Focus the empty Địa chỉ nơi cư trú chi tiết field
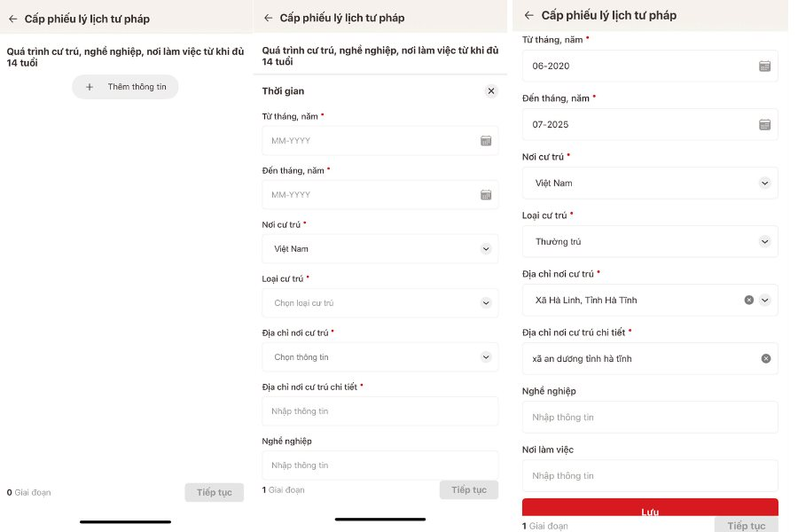The width and height of the screenshot is (798, 532). pyautogui.click(x=379, y=411)
